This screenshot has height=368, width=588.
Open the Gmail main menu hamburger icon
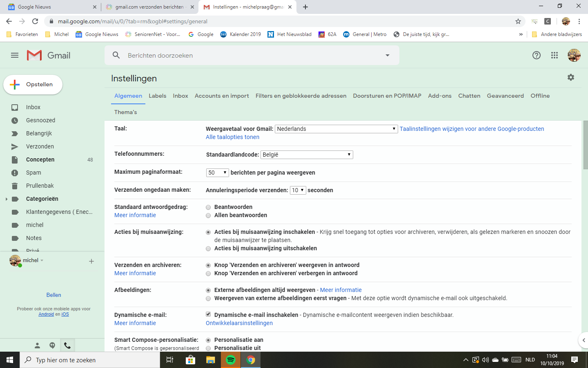click(x=14, y=55)
